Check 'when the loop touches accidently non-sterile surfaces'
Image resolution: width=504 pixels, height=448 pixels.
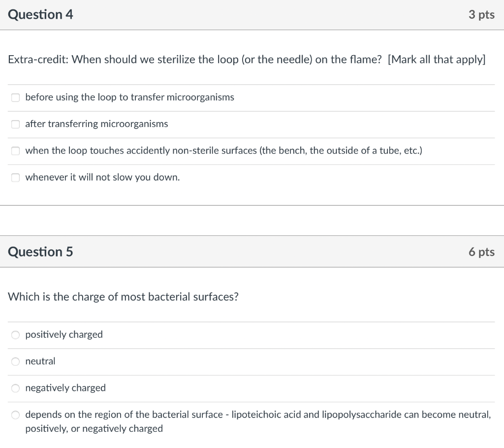pos(15,151)
